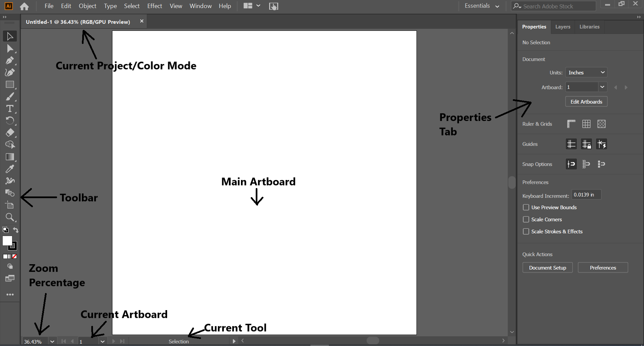Viewport: 644px width, 346px height.
Task: Activate the Zoom tool in toolbar
Action: [10, 217]
